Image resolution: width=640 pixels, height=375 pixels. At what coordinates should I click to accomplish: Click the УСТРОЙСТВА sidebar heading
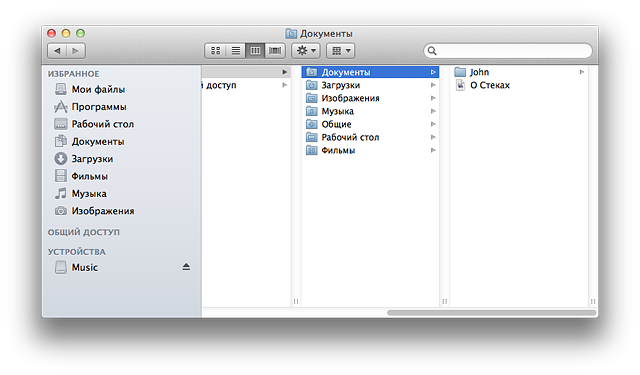(77, 252)
